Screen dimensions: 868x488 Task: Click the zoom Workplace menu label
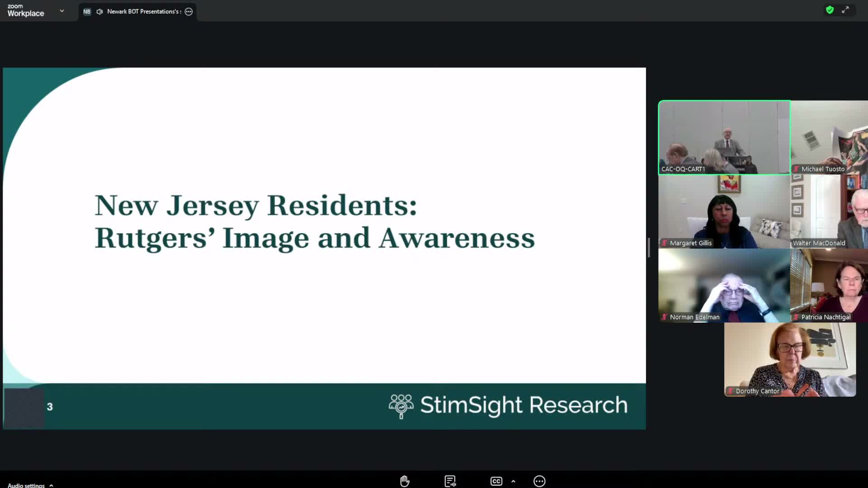(x=25, y=11)
